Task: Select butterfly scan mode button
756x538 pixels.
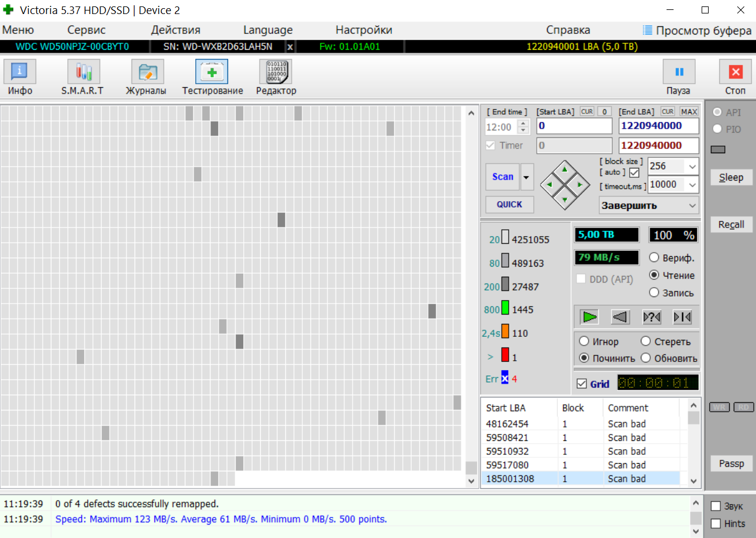Action: pyautogui.click(x=682, y=317)
